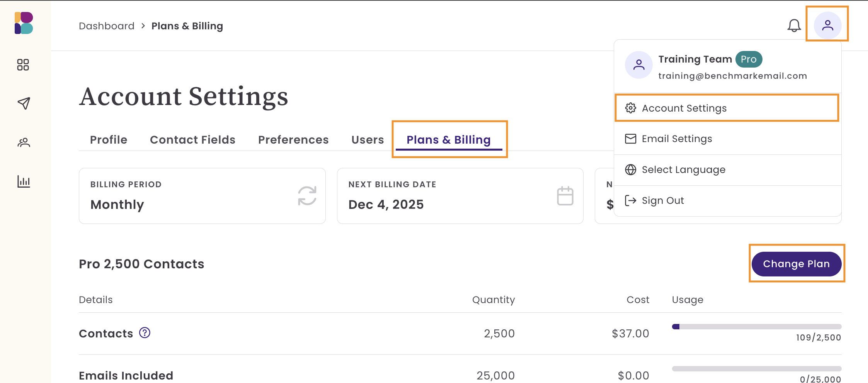Viewport: 868px width, 383px height.
Task: Click the next billing date calendar icon
Action: click(565, 196)
